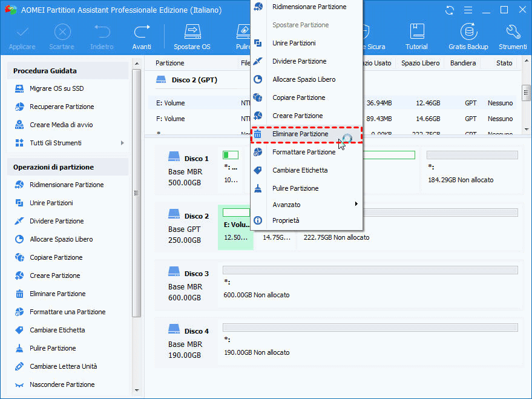
Task: Select the E: Volu... partition block
Action: [x=235, y=227]
